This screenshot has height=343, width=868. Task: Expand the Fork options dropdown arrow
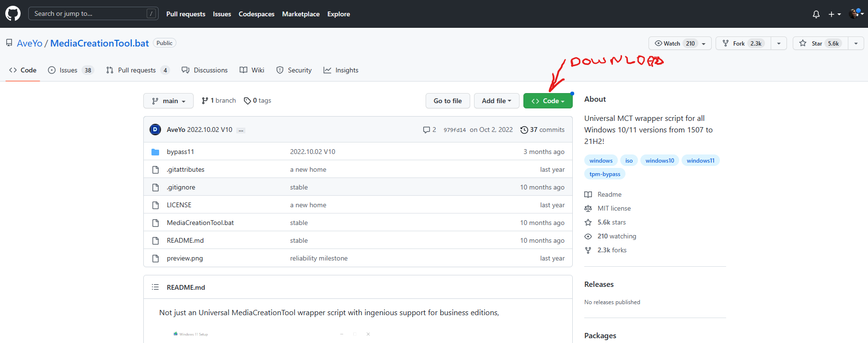[x=779, y=44]
